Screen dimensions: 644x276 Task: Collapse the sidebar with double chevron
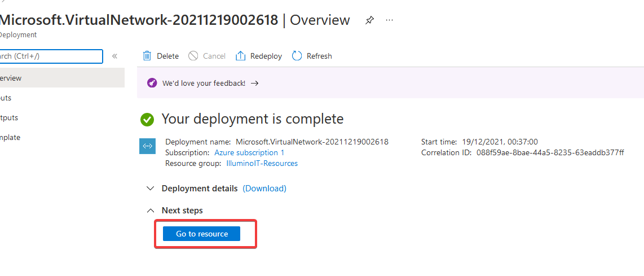pos(114,56)
